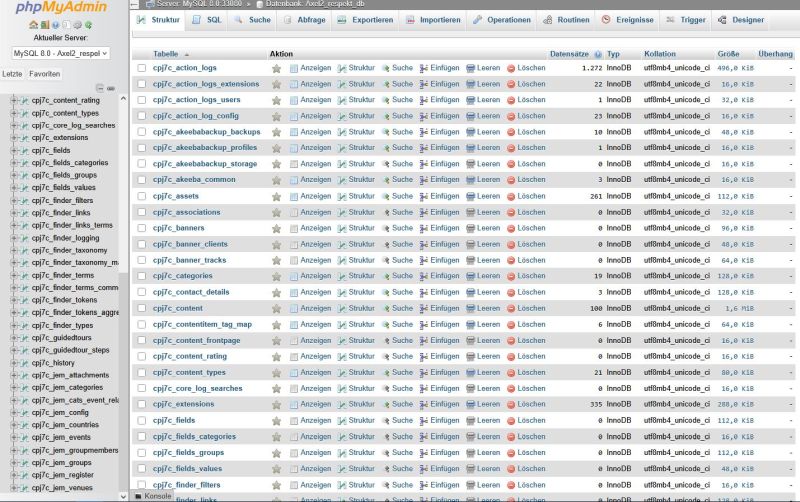The image size is (800, 502).
Task: Click the phpMyAdmin home icon
Action: 33,24
